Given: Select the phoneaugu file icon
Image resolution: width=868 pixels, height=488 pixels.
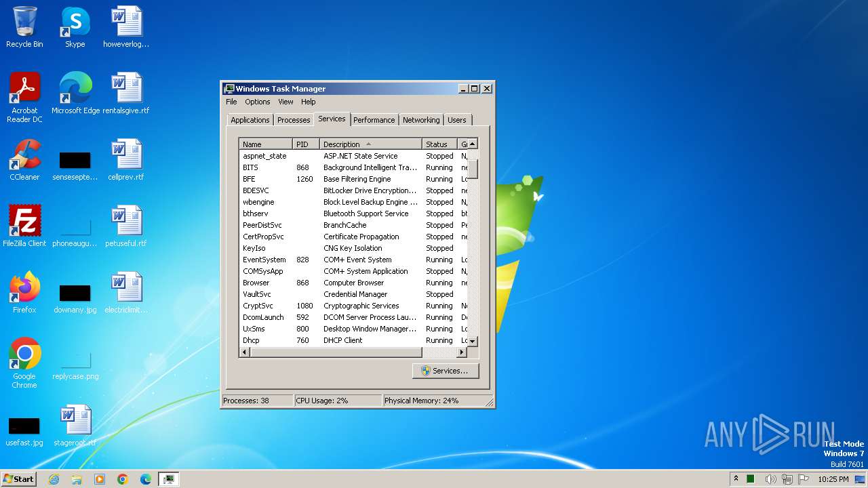Looking at the screenshot, I should 75,232.
